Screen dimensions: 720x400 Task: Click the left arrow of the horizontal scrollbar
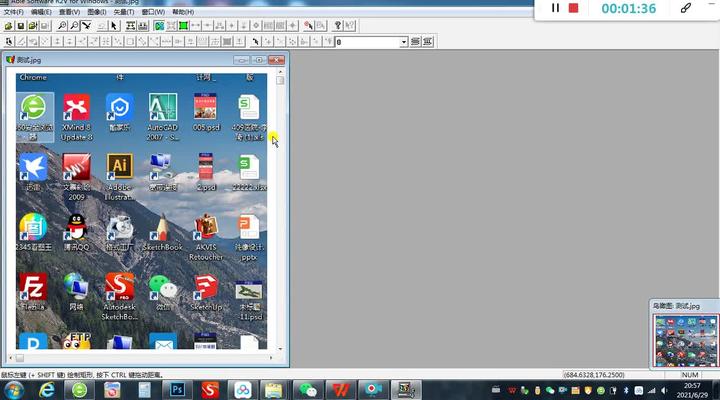click(11, 357)
